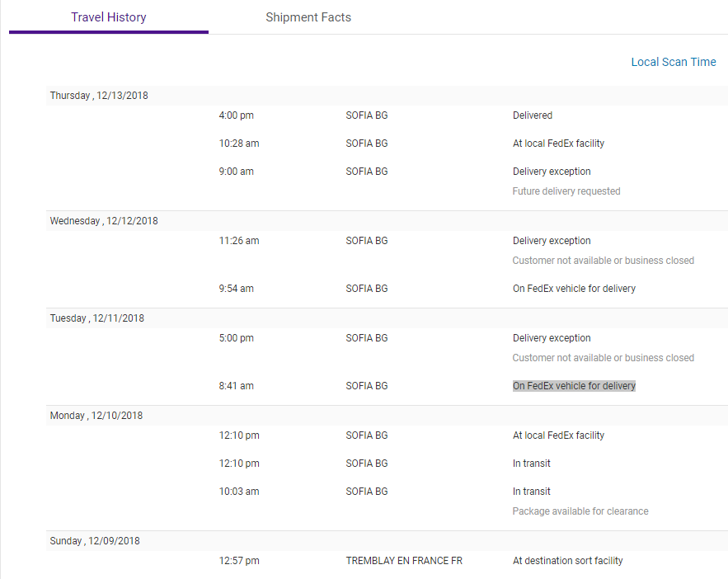Click the Thursday, 12/13/2018 date header
Image resolution: width=728 pixels, height=579 pixels.
click(x=99, y=96)
